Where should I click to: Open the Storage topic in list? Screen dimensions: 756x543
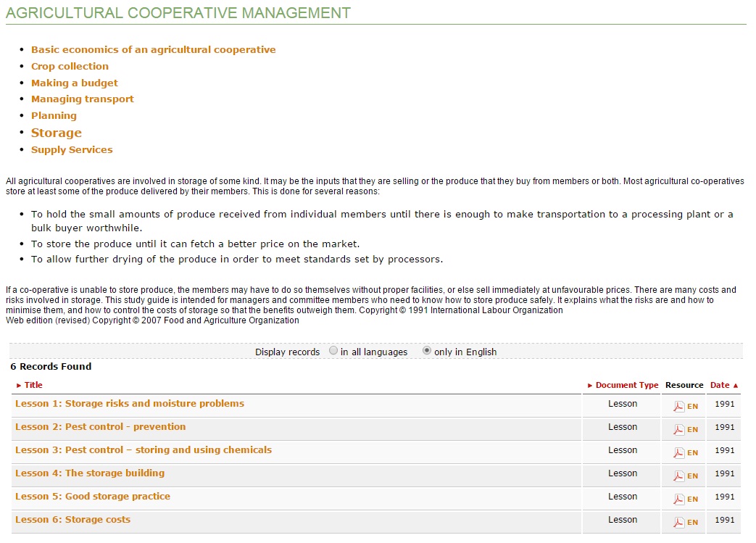57,133
